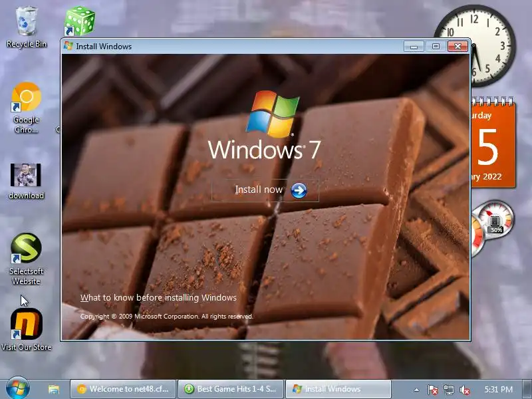Click the Windows 7 logo flag
The width and height of the screenshot is (532, 399).
tap(273, 114)
